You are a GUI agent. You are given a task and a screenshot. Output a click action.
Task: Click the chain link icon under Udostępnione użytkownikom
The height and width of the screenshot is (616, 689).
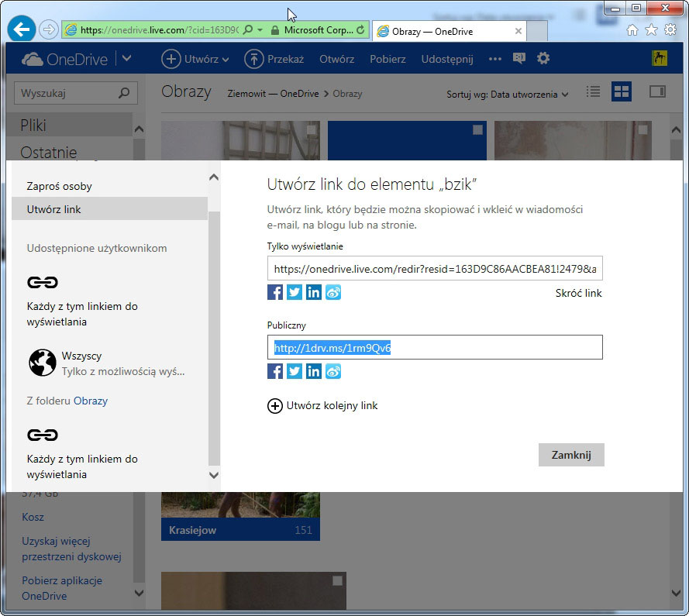43,282
